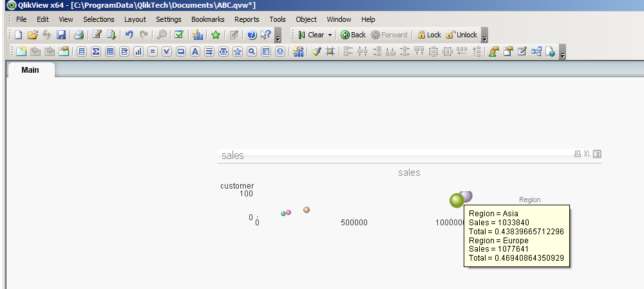The image size is (644, 289).
Task: Toggle the design grid icon
Action: click(x=330, y=51)
